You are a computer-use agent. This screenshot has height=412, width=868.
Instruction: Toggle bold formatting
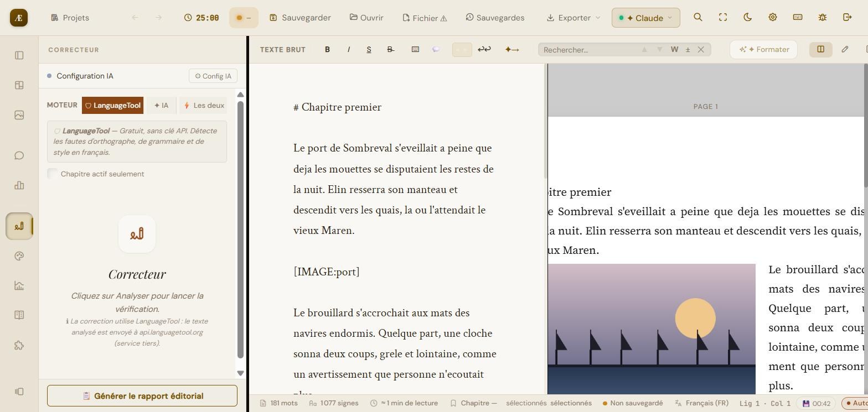tap(327, 49)
